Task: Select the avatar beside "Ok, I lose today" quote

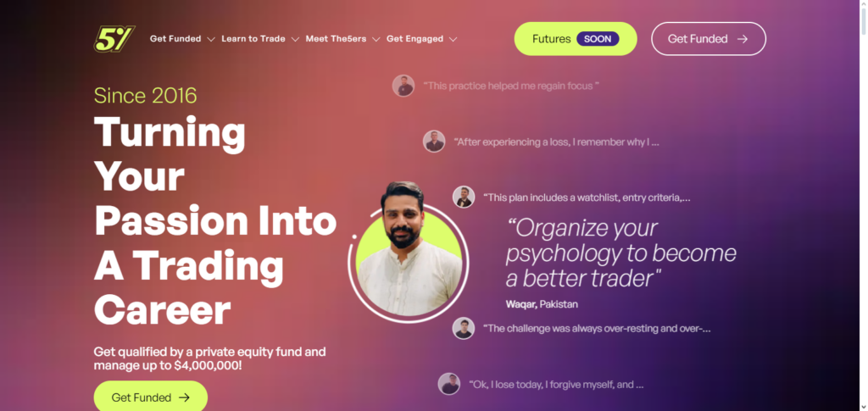Action: [449, 384]
